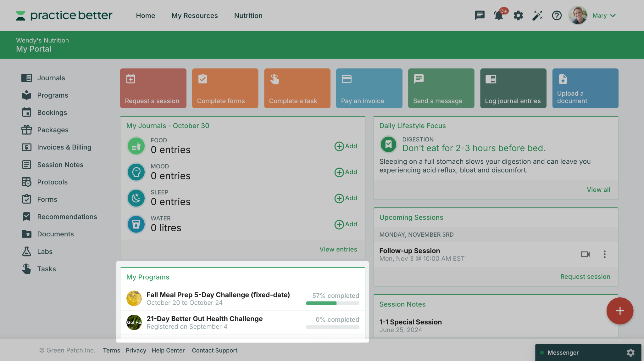Open the messages chat icon in header
This screenshot has height=361, width=644.
pos(479,15)
